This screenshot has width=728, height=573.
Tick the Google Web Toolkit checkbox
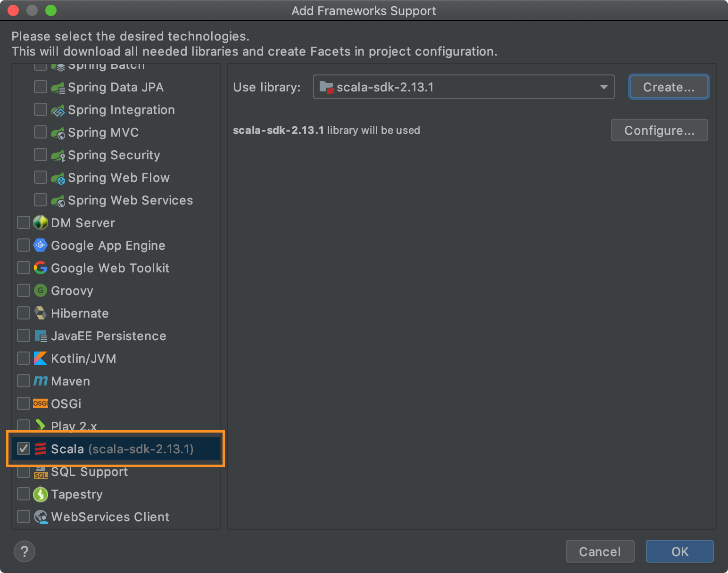coord(24,268)
